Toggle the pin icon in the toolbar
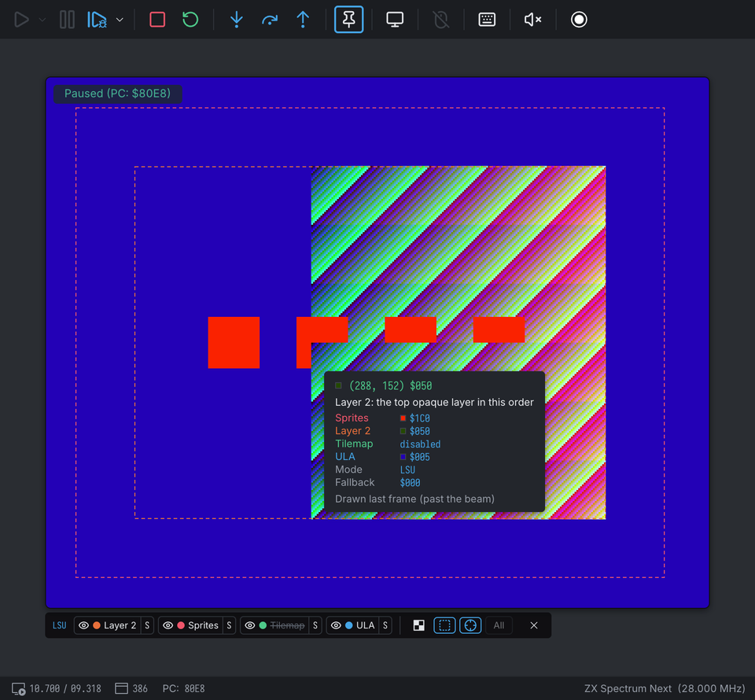Viewport: 755px width, 700px height. point(348,20)
